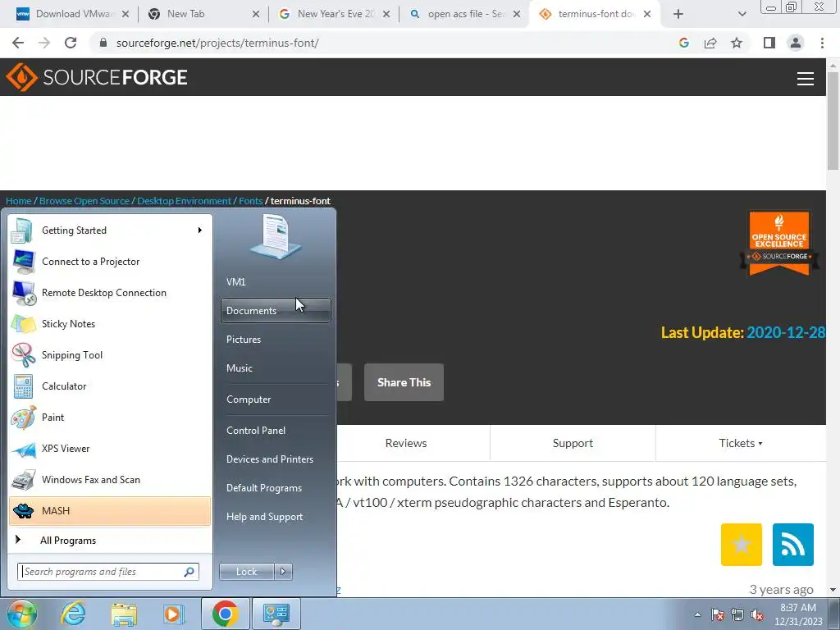Click the Lock button
840x630 pixels.
point(246,572)
